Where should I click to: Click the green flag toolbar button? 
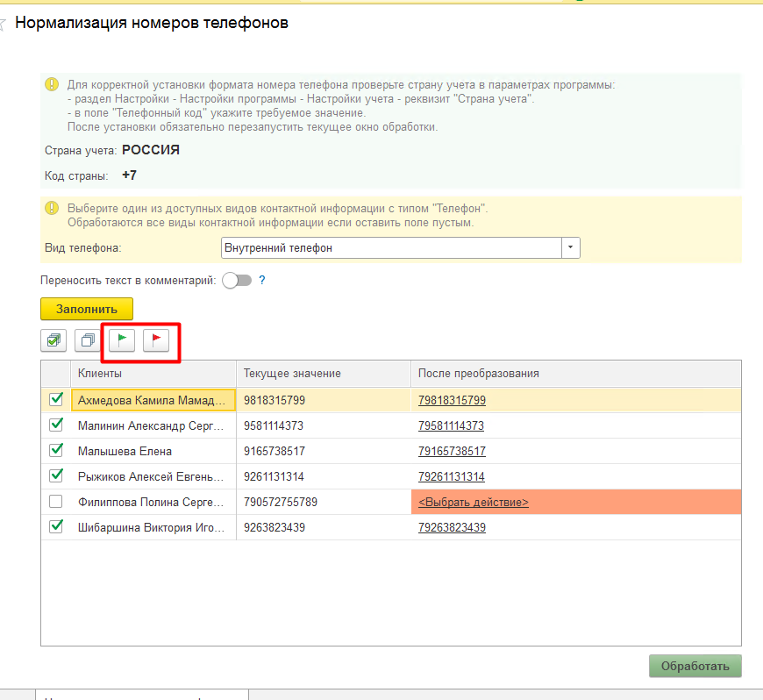tap(122, 339)
